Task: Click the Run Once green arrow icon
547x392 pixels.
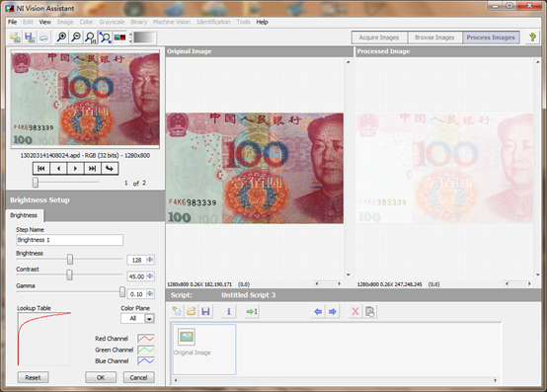Action: [x=252, y=311]
